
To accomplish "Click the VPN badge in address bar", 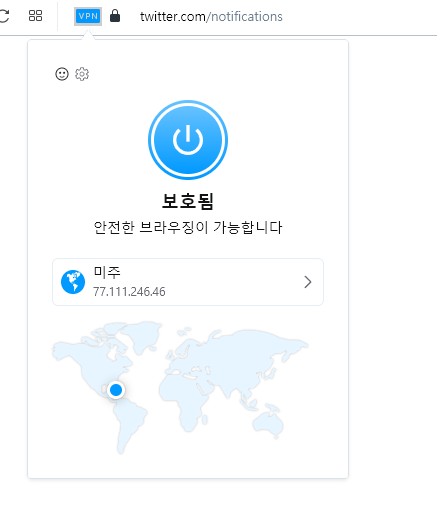I will click(88, 16).
